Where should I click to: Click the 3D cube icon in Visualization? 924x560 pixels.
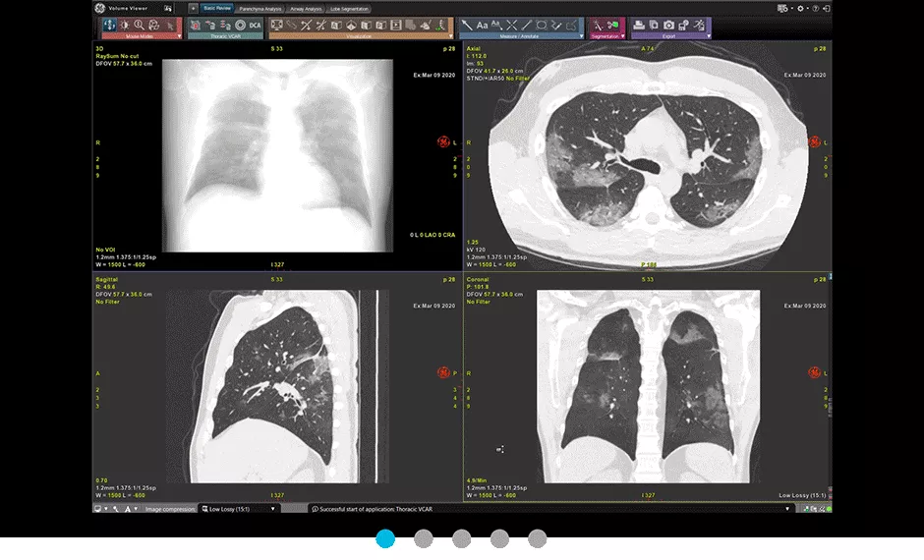pyautogui.click(x=351, y=25)
